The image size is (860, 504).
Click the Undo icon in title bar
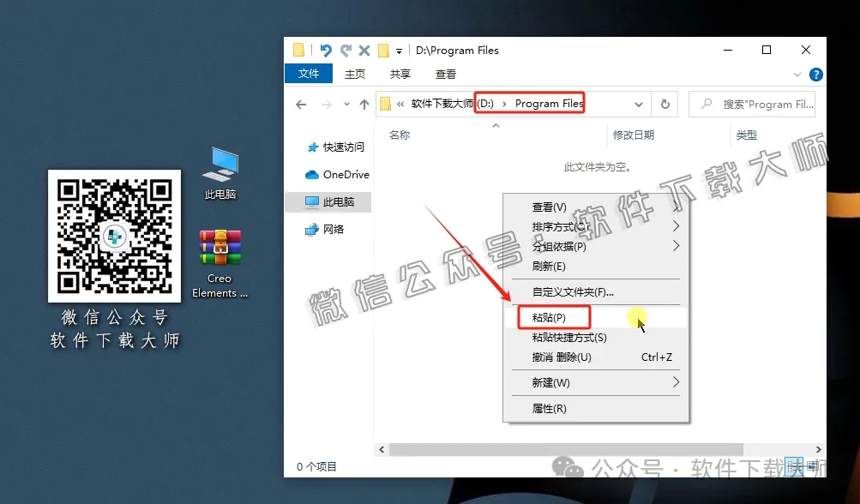pos(326,51)
